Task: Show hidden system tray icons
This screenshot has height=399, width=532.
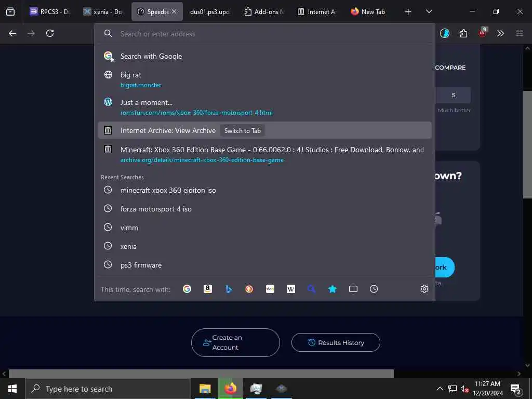Action: 440,389
